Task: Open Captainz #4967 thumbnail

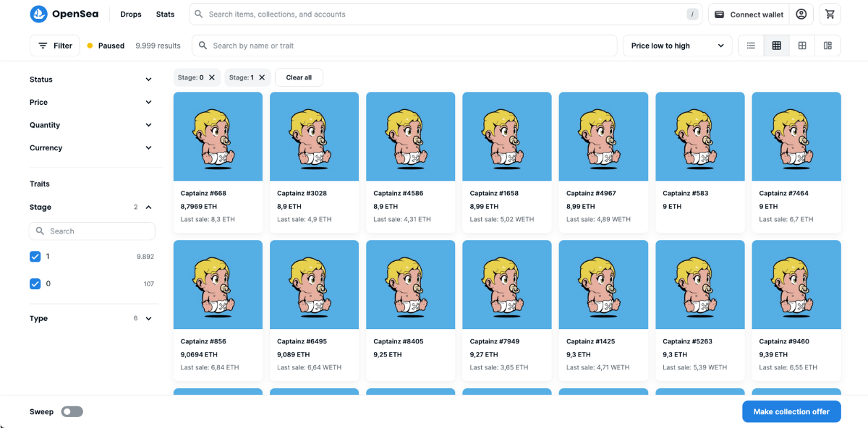Action: point(603,136)
